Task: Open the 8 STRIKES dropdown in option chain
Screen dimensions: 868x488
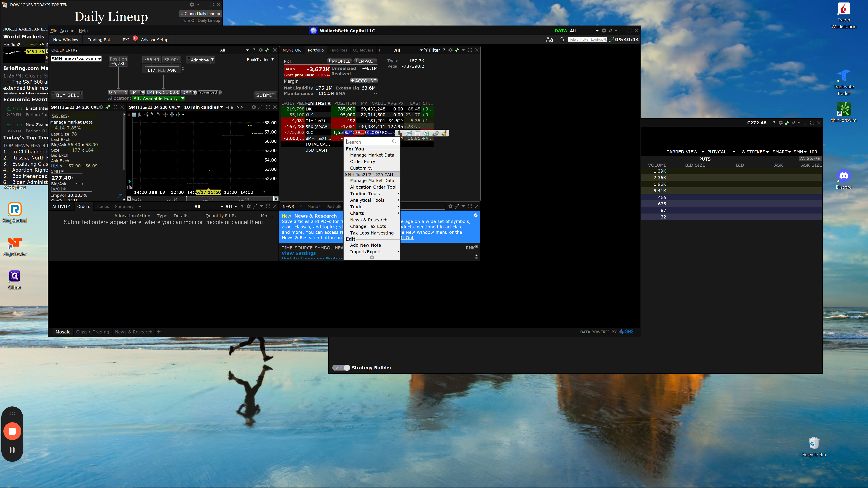Action: click(x=755, y=152)
